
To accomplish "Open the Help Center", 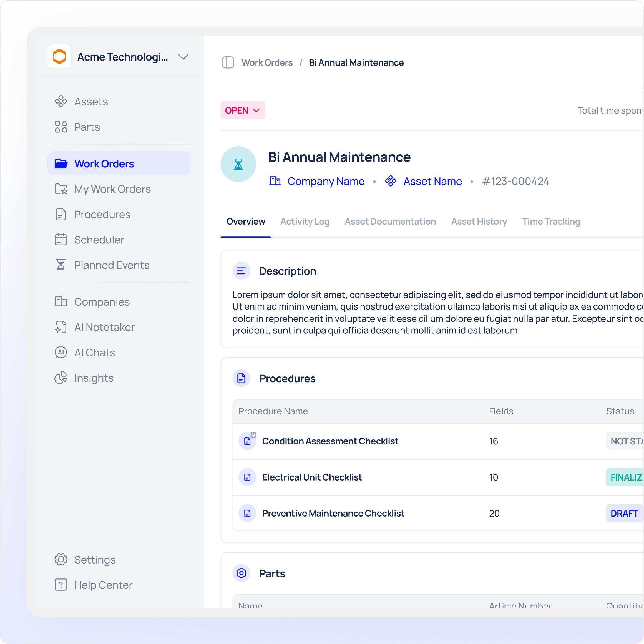I will 103,585.
